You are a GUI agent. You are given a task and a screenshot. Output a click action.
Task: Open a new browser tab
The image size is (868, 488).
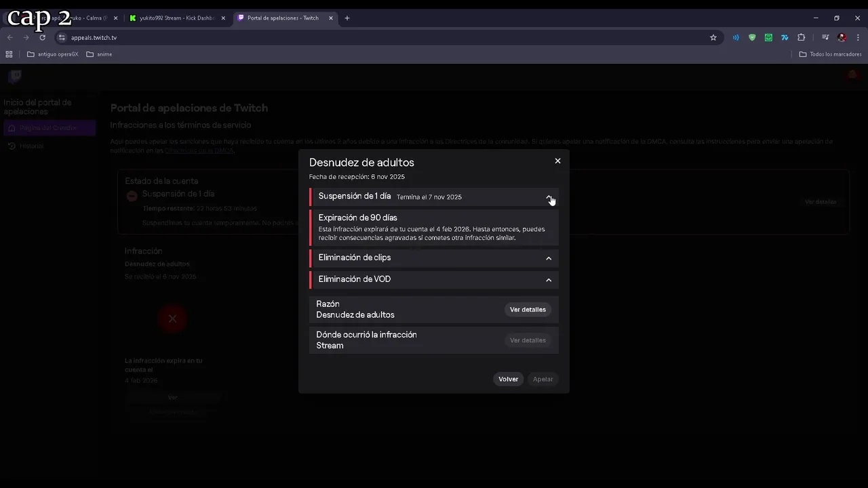pos(347,18)
